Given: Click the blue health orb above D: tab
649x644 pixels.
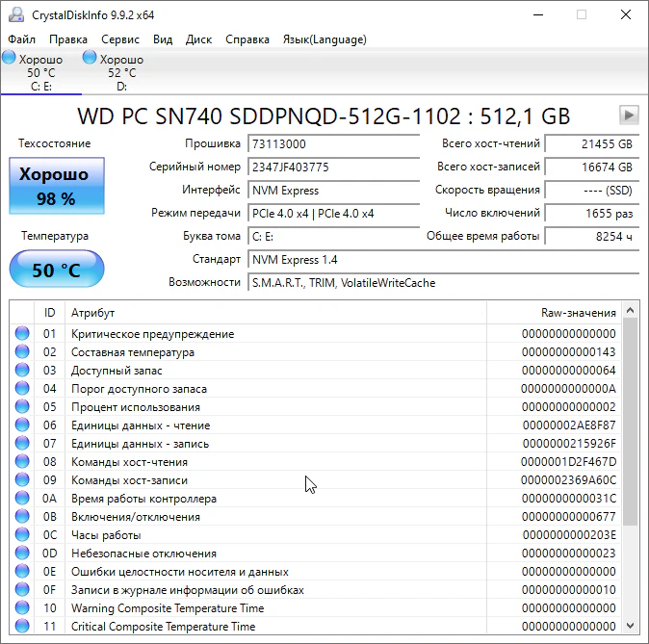Looking at the screenshot, I should [x=90, y=57].
